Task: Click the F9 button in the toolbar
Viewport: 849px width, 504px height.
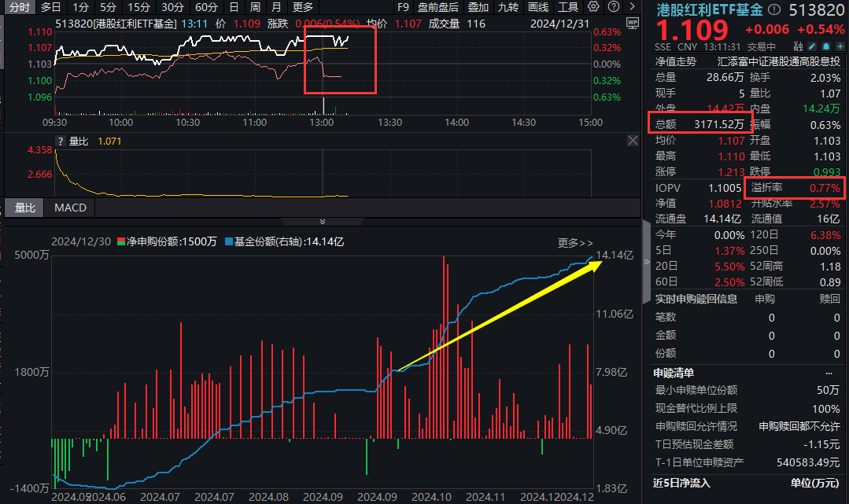Action: click(404, 7)
